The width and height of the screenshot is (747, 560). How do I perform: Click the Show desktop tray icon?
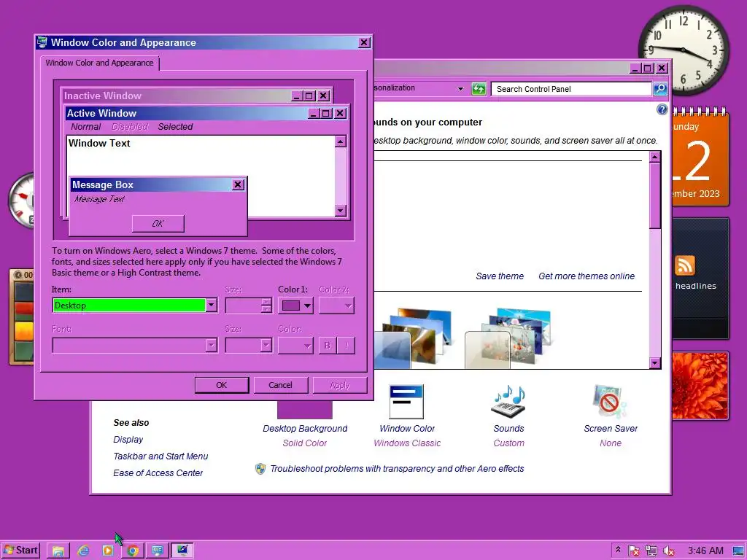(738, 551)
